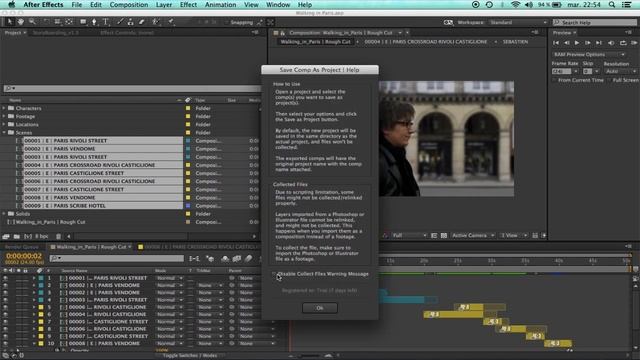Select the Clone Stamp tool
The width and height of the screenshot is (640, 360).
131,22
